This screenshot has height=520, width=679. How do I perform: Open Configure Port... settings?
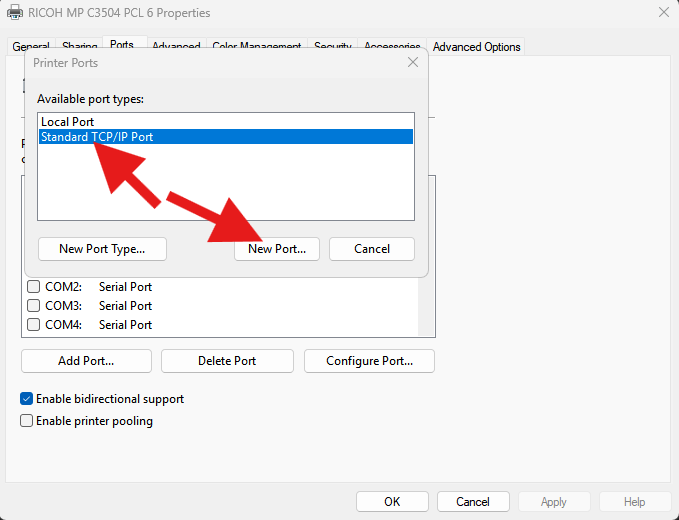coord(369,361)
